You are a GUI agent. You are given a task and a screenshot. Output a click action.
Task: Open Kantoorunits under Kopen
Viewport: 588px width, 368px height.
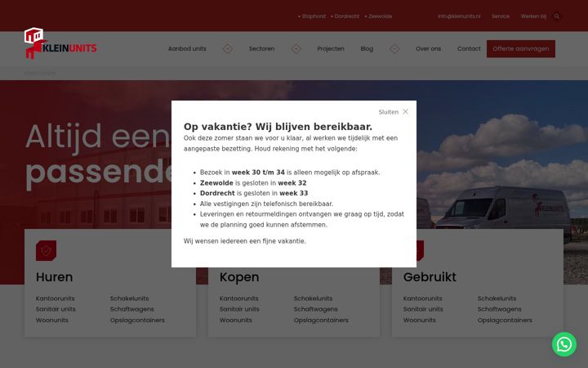click(238, 298)
